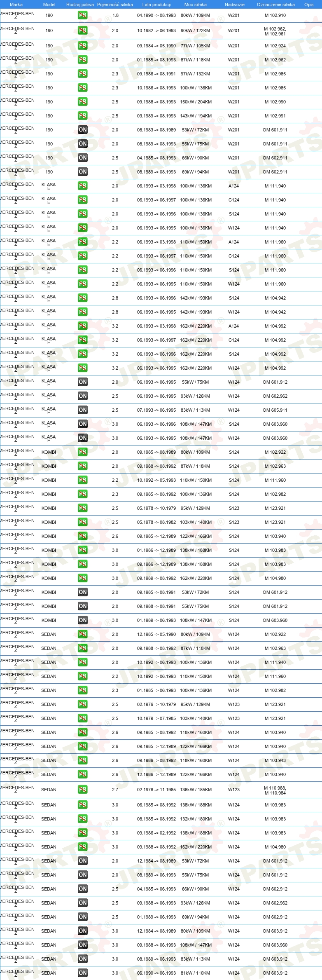Select the date range '02.1976 -> 11.1985'
The width and height of the screenshot is (322, 980).
click(156, 790)
